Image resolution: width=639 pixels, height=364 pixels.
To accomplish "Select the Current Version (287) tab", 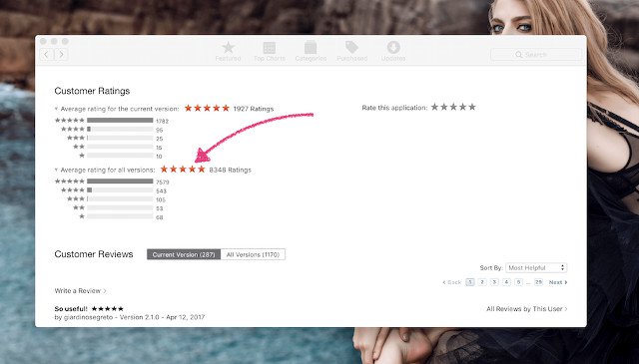I will (x=184, y=254).
